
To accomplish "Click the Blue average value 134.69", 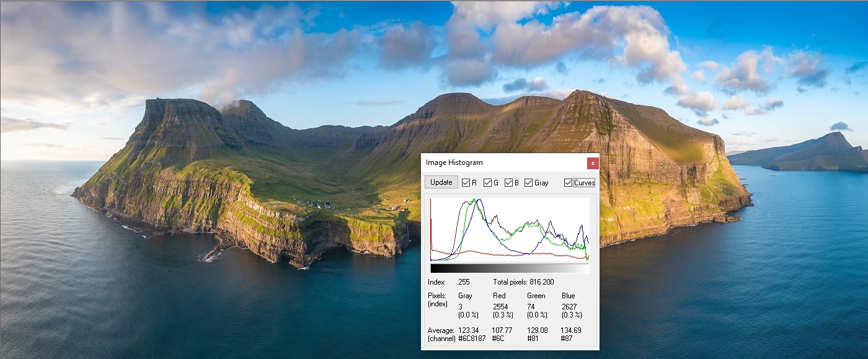I will pos(571,330).
